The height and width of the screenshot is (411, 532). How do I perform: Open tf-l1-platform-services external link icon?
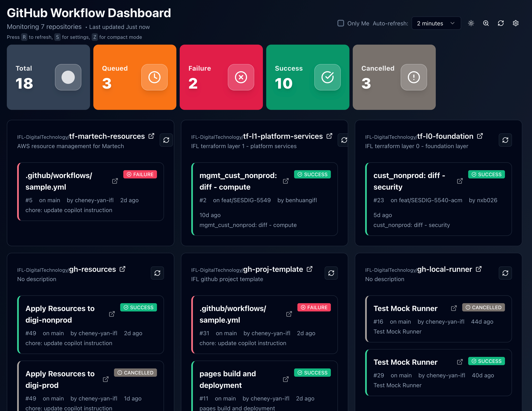pyautogui.click(x=329, y=136)
